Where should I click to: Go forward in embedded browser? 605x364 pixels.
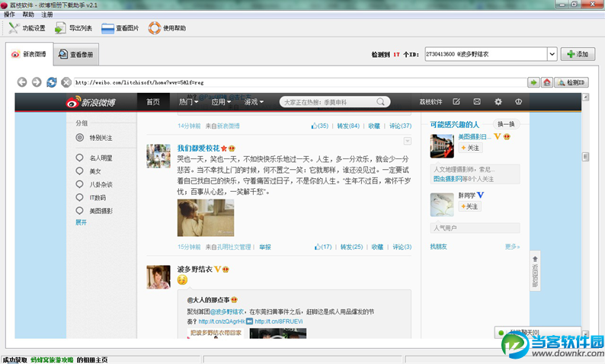(37, 82)
